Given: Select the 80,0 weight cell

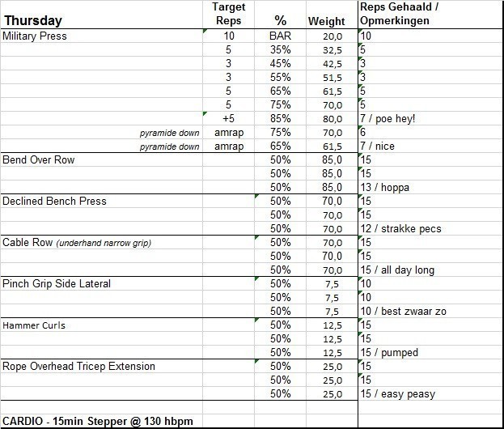Looking at the screenshot, I should coord(332,119).
